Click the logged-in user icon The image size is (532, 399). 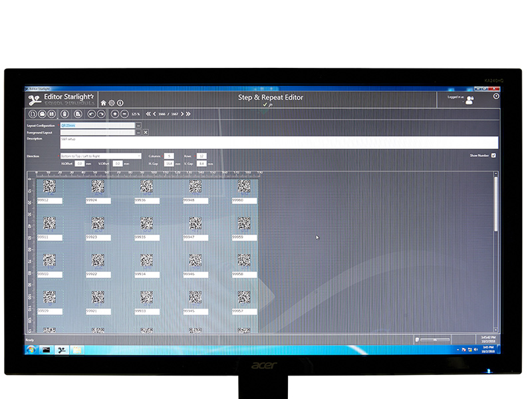[x=469, y=100]
